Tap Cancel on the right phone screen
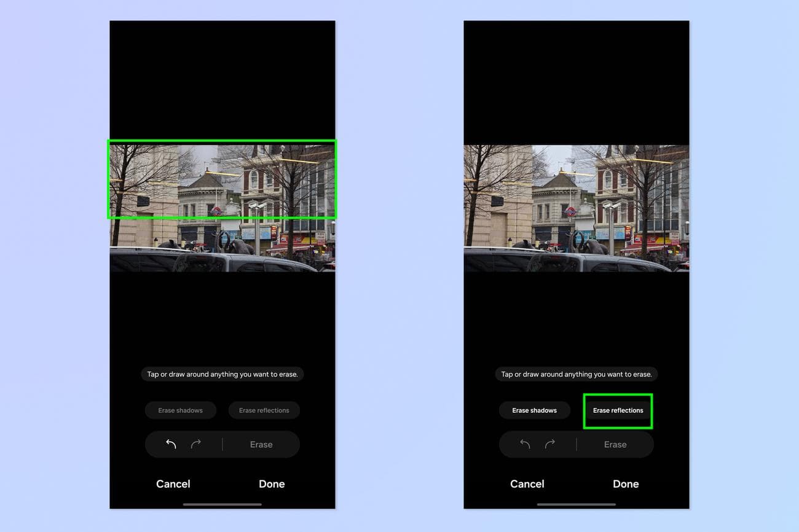Image resolution: width=799 pixels, height=532 pixels. [x=527, y=484]
